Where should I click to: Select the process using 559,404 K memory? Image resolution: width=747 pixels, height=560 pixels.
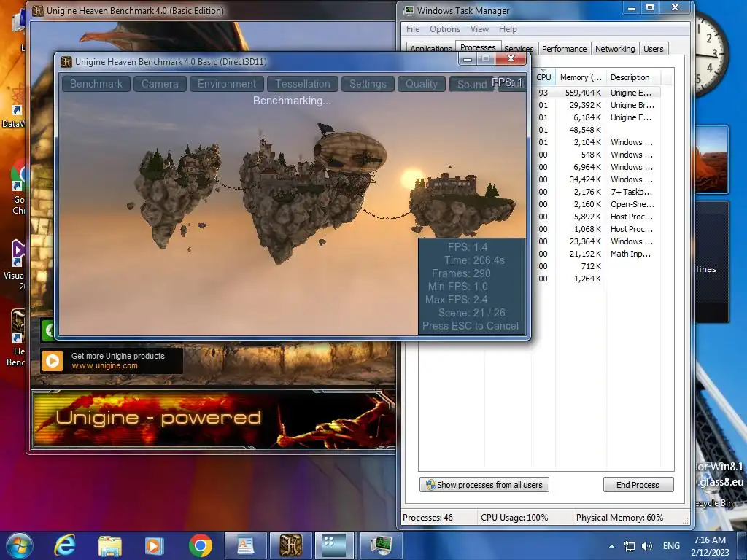tap(595, 93)
